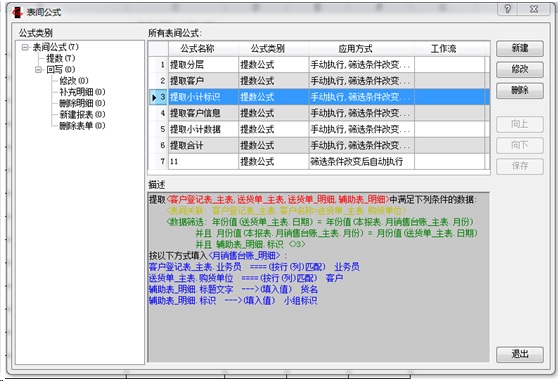Click row number 1 header cell
Viewport: 558px width, 381px height.
click(x=158, y=65)
